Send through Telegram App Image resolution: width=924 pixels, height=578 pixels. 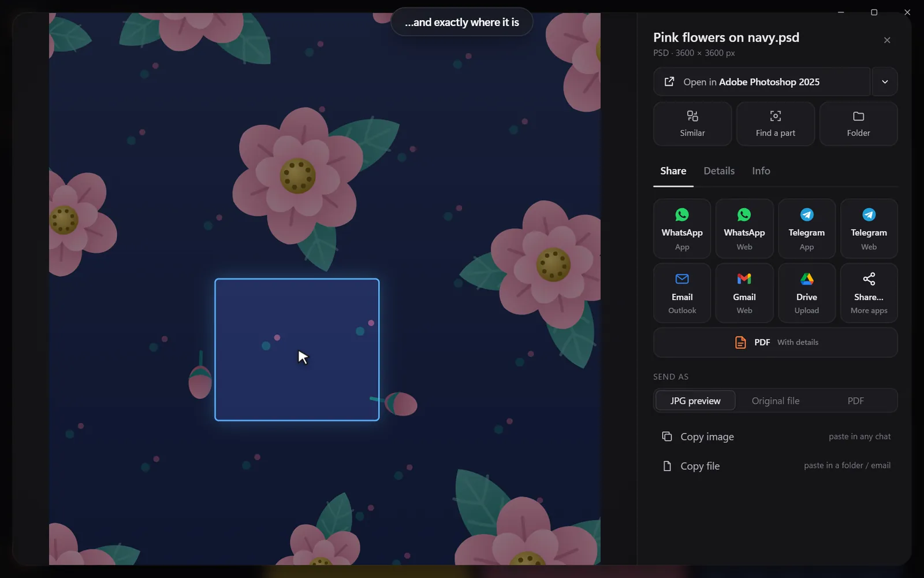tap(807, 228)
